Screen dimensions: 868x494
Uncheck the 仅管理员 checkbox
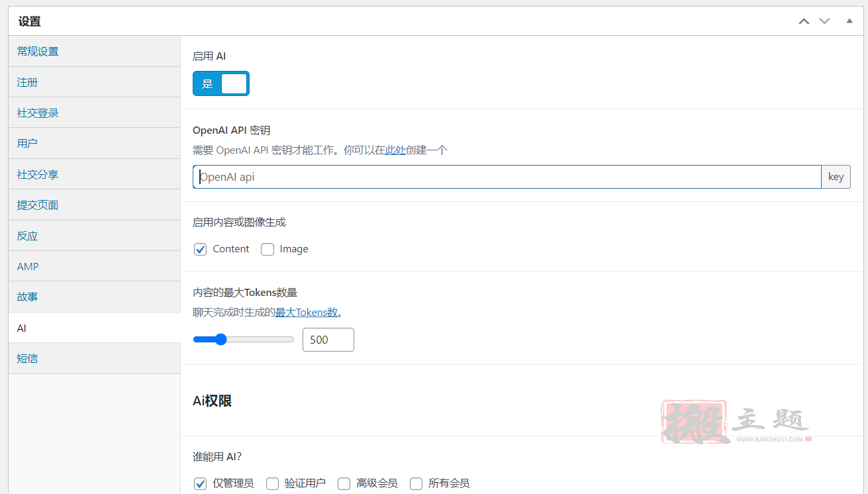201,483
